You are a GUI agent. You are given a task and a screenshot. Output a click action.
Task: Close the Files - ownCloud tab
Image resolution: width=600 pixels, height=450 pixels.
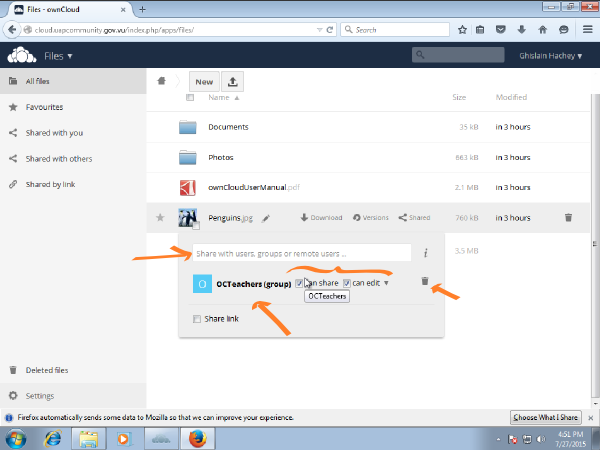coord(123,10)
